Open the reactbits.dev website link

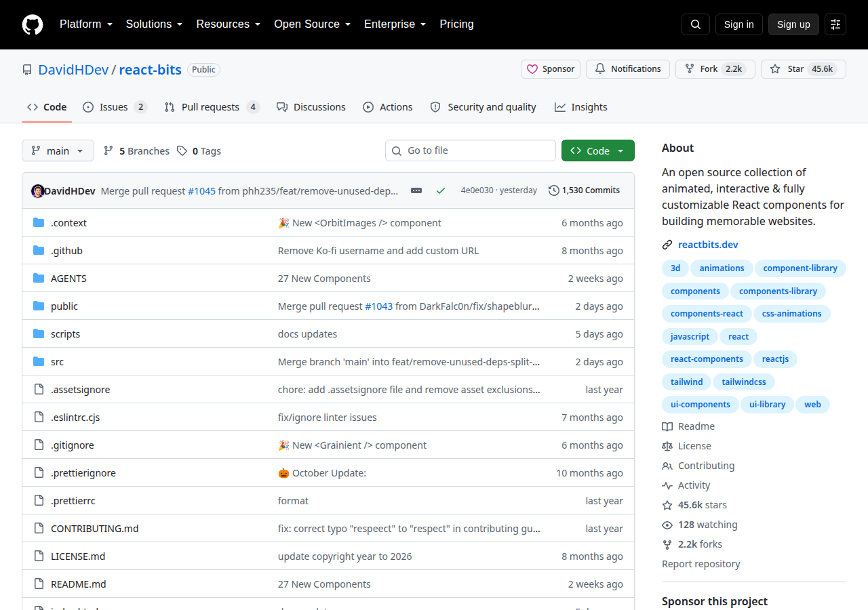[x=708, y=245]
